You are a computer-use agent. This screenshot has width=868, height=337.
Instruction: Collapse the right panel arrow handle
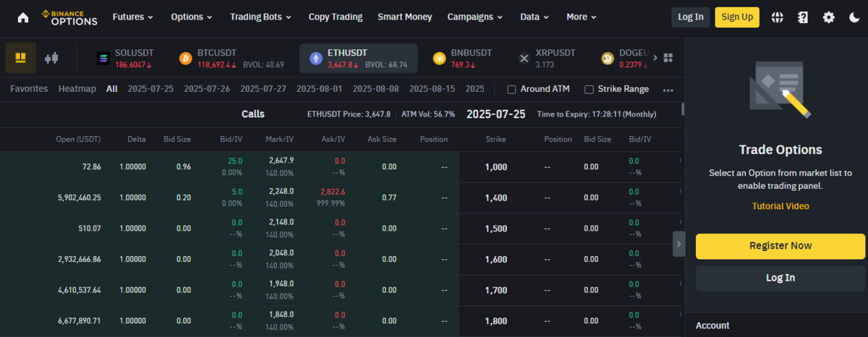(678, 244)
